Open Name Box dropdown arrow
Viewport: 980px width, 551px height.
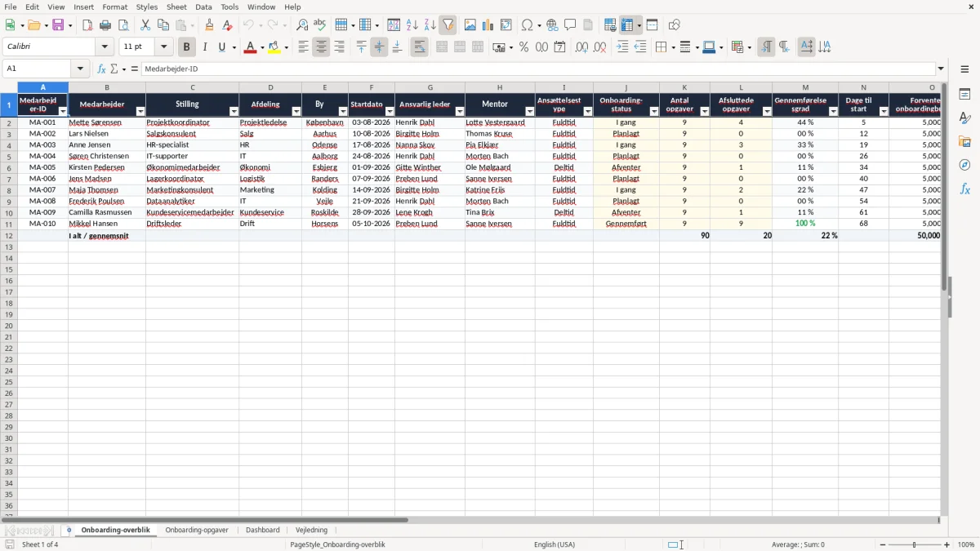tap(80, 69)
